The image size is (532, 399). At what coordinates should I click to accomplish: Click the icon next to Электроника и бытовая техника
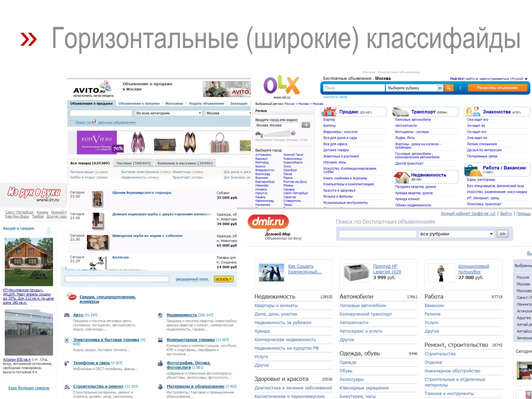tap(67, 340)
